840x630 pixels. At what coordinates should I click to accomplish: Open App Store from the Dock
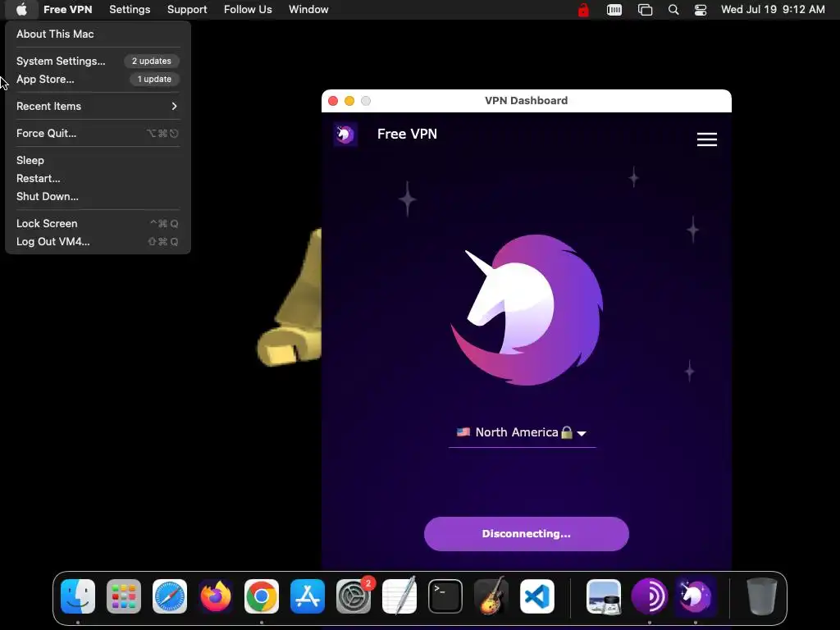pos(308,596)
